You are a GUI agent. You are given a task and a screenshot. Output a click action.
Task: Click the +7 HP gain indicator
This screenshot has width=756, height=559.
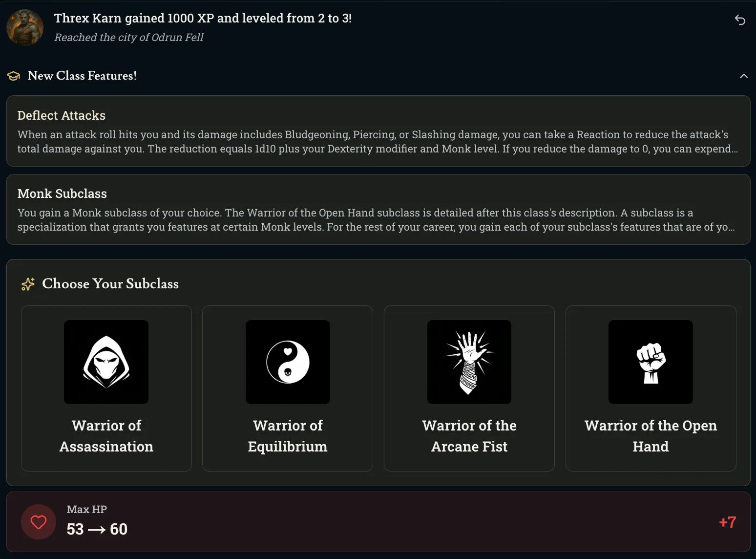pos(727,522)
